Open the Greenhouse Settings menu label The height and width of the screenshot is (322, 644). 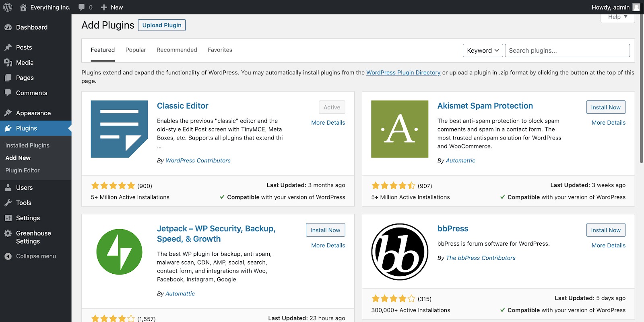point(33,237)
